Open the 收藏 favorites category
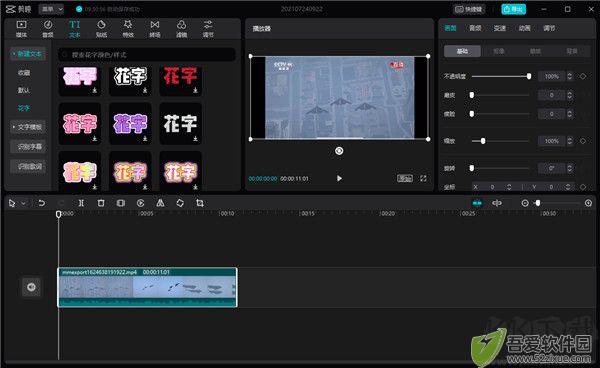This screenshot has height=368, width=600. [x=24, y=73]
